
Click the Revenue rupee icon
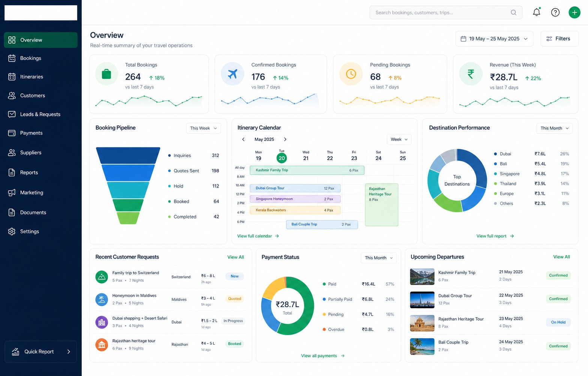tap(471, 74)
